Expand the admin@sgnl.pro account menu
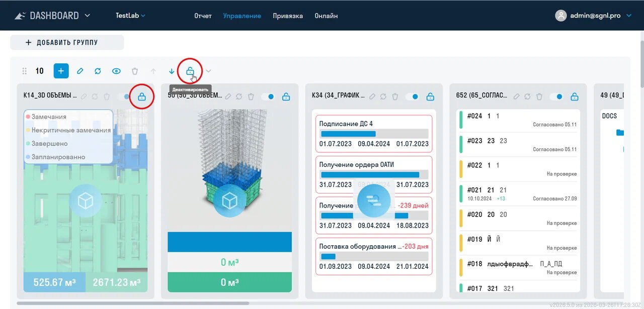Screen dimensions: 644x309 628,16
